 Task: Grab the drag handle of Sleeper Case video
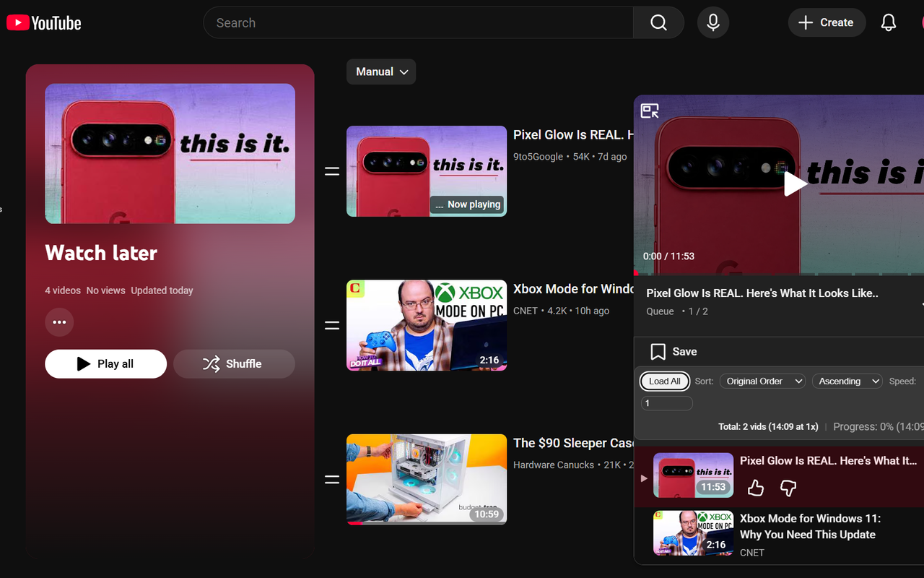(331, 479)
